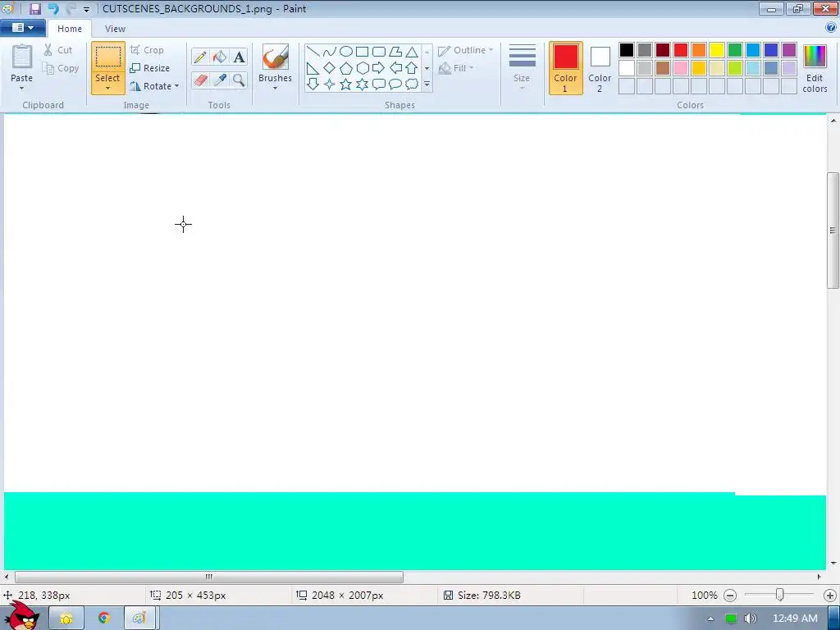Viewport: 840px width, 630px height.
Task: Choose the Right arrow shape
Action: click(x=379, y=68)
